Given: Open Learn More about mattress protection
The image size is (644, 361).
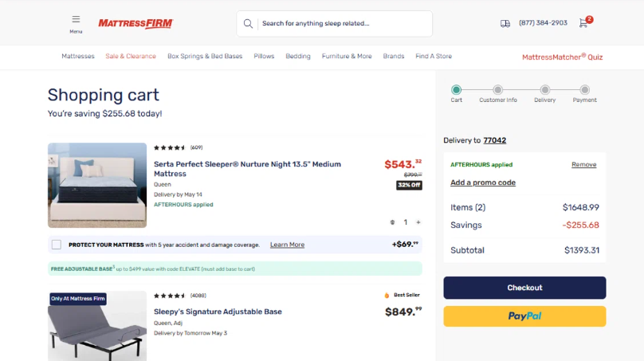Looking at the screenshot, I should click(287, 245).
